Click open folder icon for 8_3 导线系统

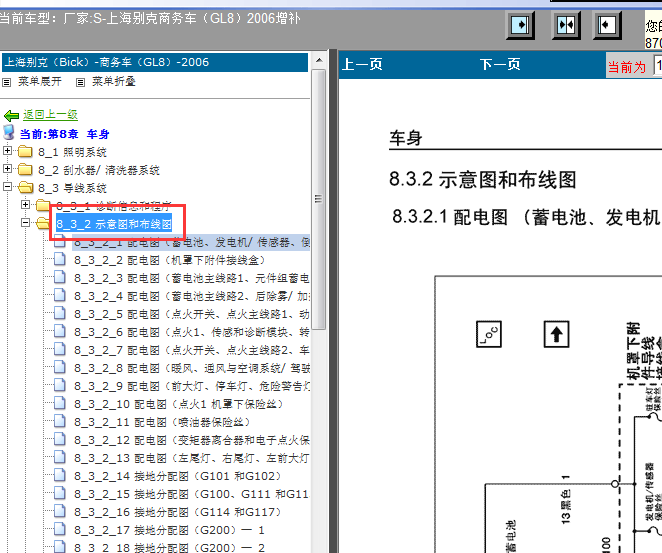coord(25,187)
